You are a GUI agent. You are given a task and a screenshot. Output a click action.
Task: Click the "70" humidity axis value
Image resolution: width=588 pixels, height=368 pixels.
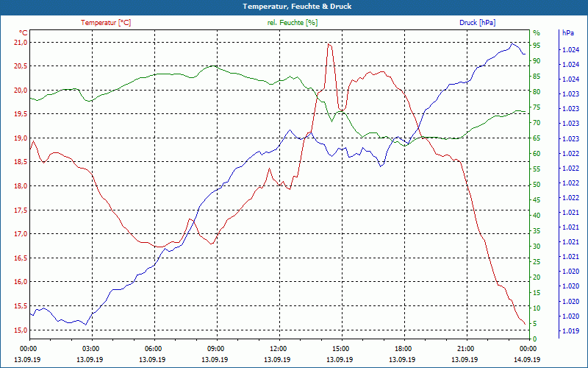click(x=537, y=123)
